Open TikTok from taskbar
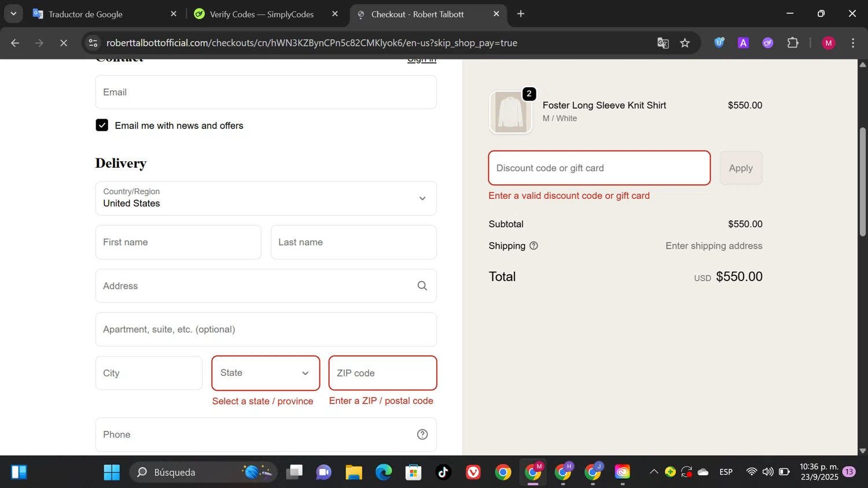 [443, 472]
